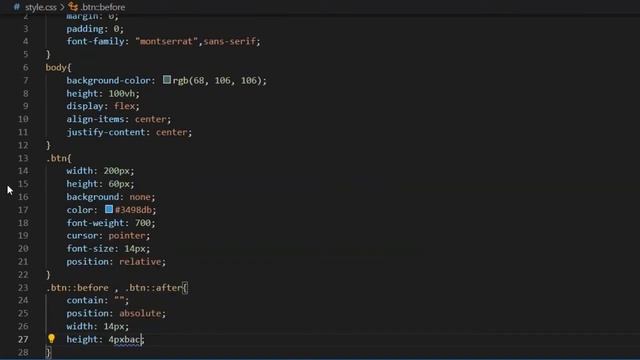Click 'relative' position value
Image resolution: width=640 pixels, height=360 pixels.
click(140, 262)
